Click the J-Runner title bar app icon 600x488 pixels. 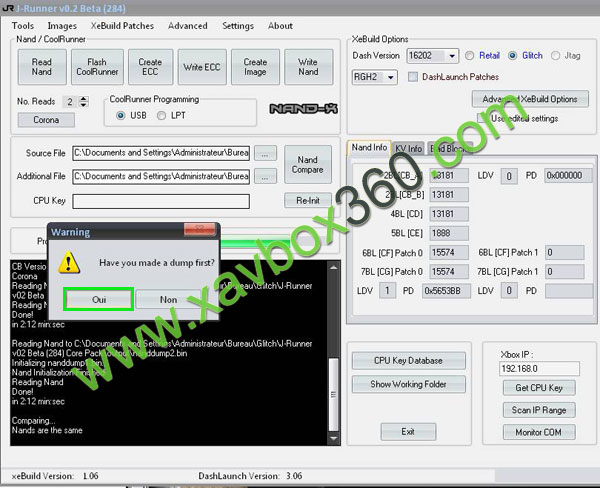pyautogui.click(x=8, y=8)
